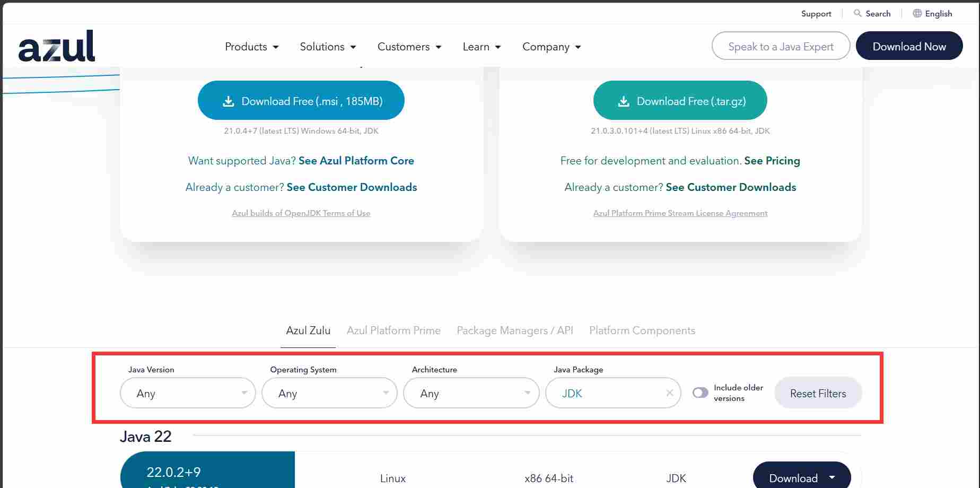Click the Search magnifier icon
Screen dimensions: 980x488
857,13
